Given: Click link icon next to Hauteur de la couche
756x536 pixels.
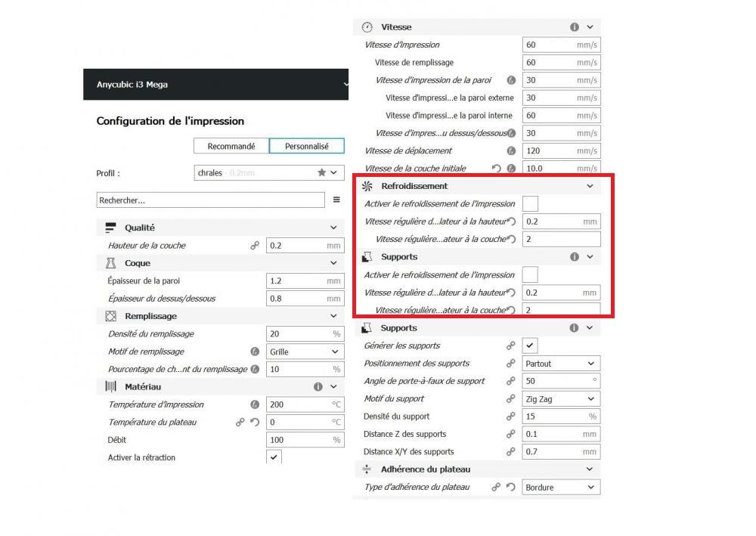Looking at the screenshot, I should point(255,246).
